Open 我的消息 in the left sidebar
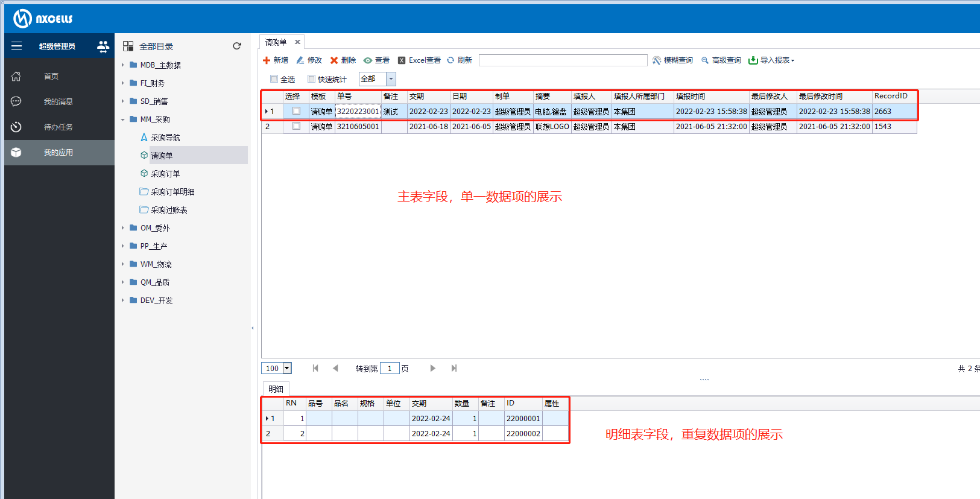This screenshot has width=980, height=499. point(58,101)
